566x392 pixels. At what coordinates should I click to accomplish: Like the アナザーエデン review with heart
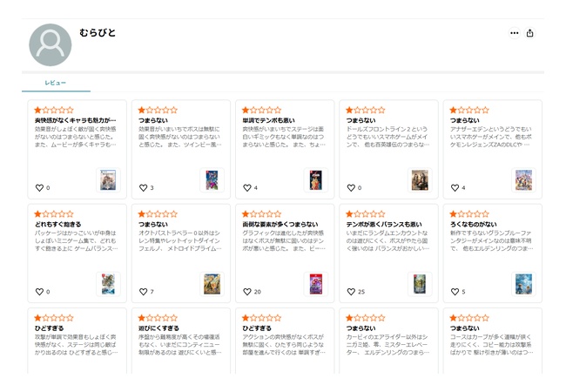pyautogui.click(x=455, y=187)
